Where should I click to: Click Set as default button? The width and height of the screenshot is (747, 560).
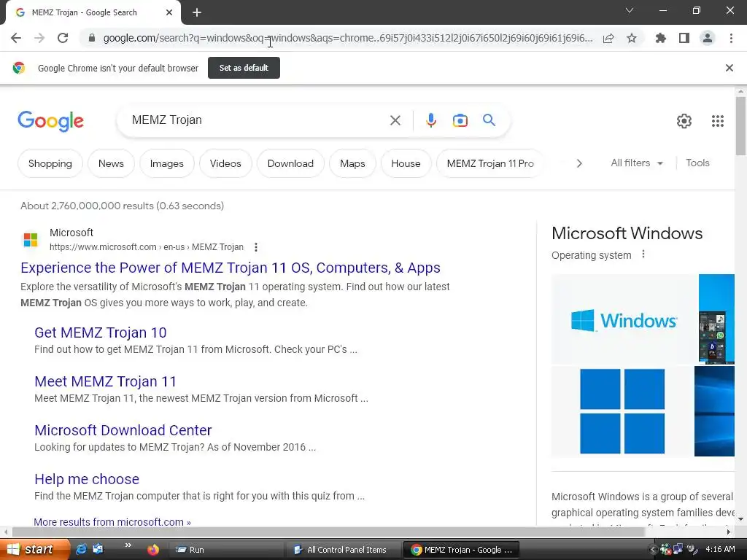click(x=244, y=68)
